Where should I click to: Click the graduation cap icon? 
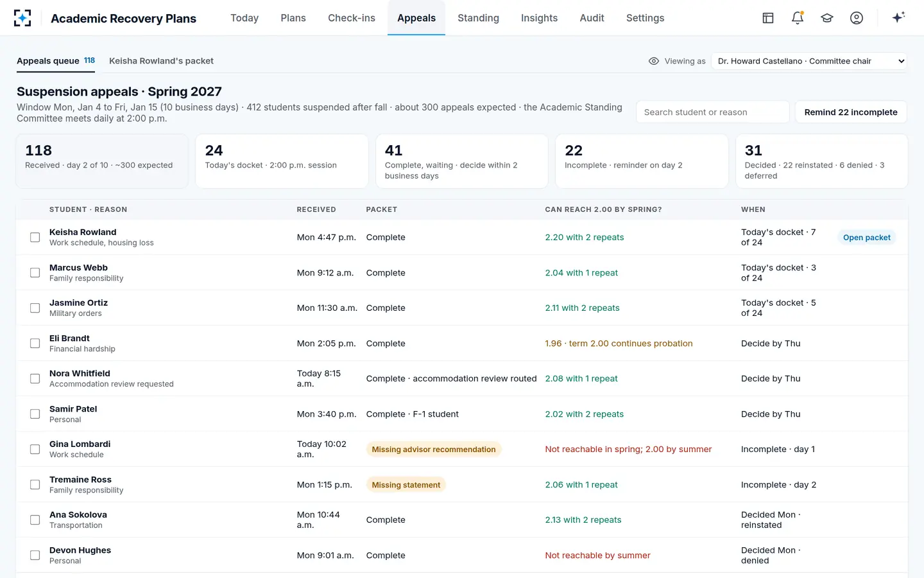(x=827, y=18)
